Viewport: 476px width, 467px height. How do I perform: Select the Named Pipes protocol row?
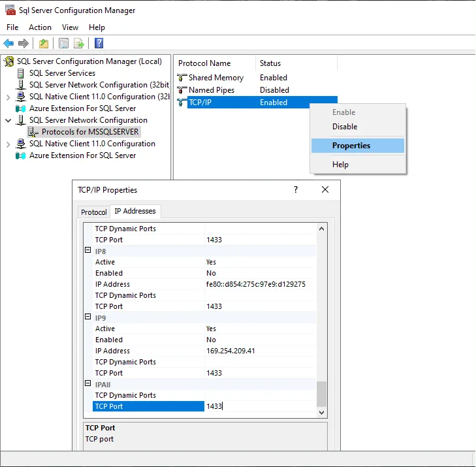pos(257,90)
